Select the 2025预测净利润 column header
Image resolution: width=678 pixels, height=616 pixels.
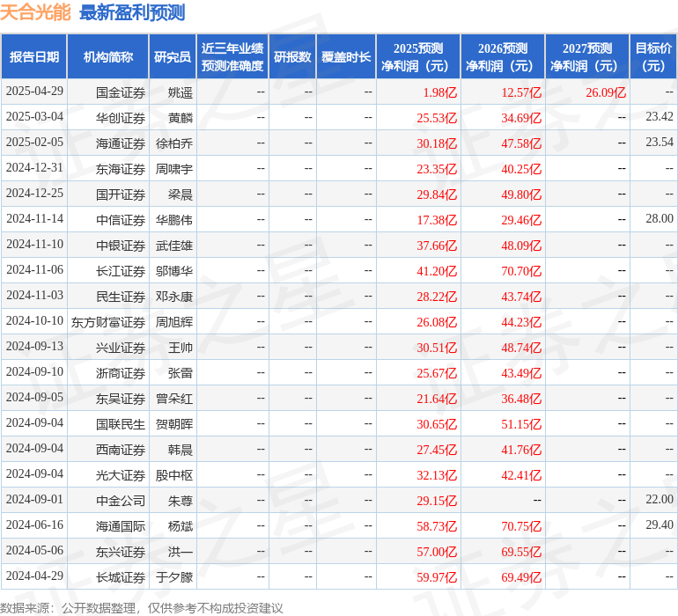[x=418, y=57]
